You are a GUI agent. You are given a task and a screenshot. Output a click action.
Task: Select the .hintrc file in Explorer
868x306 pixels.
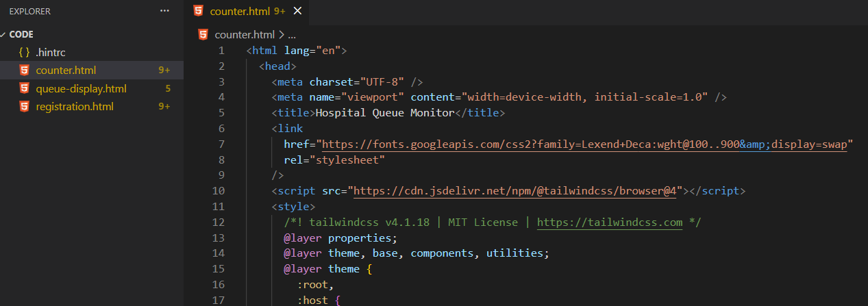pos(50,52)
